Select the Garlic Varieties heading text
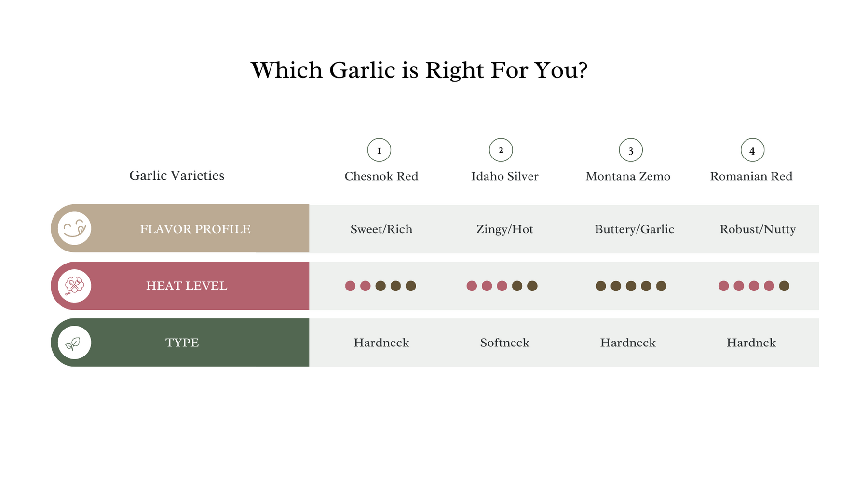Viewport: 868px width, 488px height. 176,175
